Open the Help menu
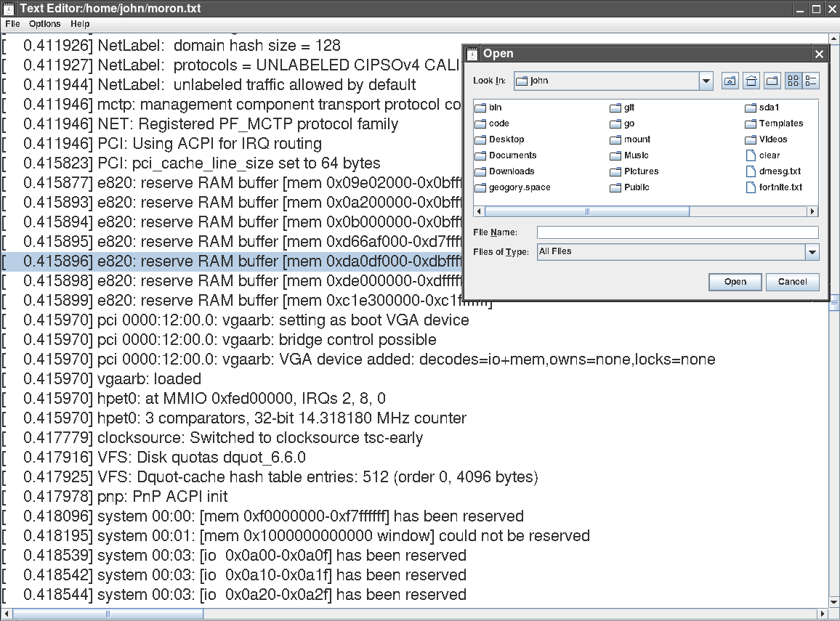Viewport: 840px width, 621px height. click(x=80, y=24)
